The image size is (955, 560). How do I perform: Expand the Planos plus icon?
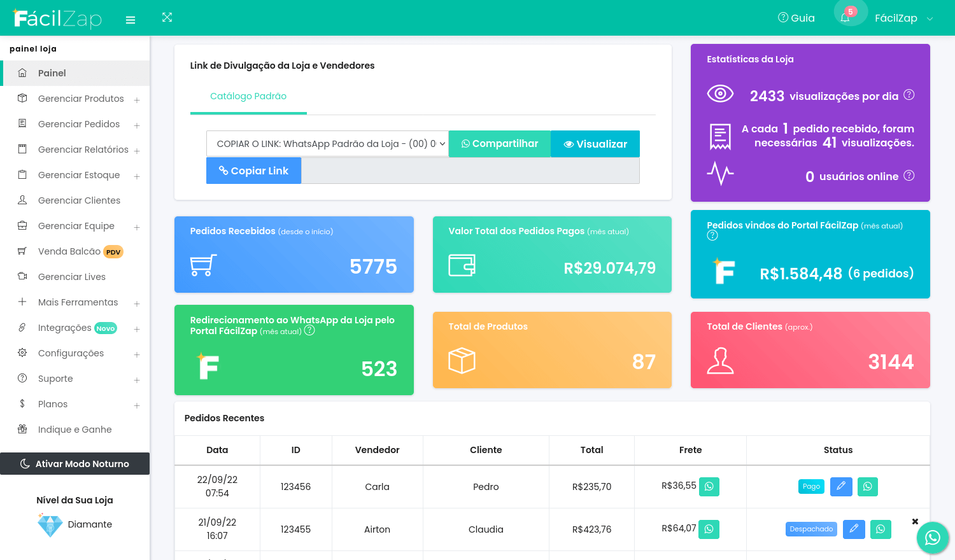(x=137, y=405)
